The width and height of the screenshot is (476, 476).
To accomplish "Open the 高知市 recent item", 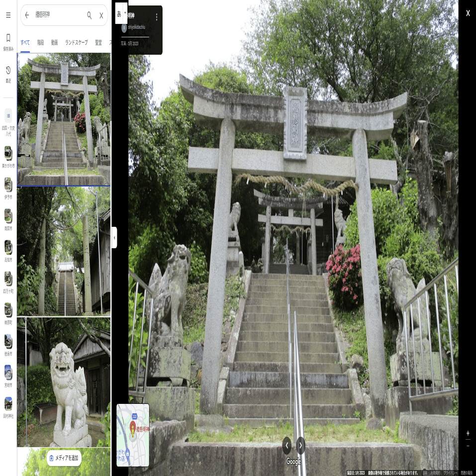I will [8, 251].
